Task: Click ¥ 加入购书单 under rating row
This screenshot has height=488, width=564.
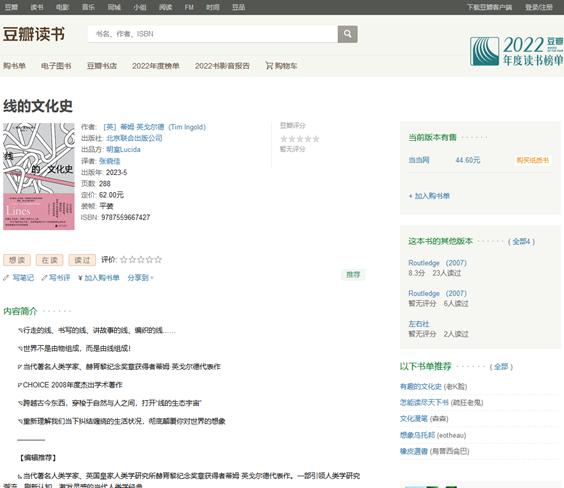Action: coord(99,277)
